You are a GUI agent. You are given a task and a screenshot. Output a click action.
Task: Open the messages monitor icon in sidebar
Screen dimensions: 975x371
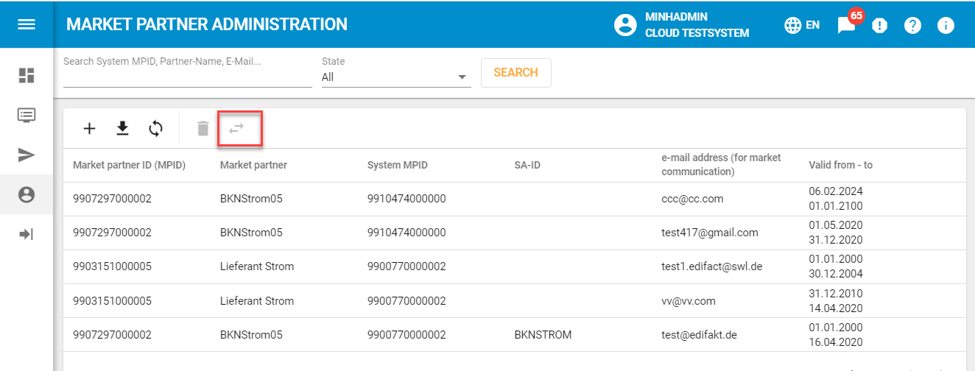(27, 115)
